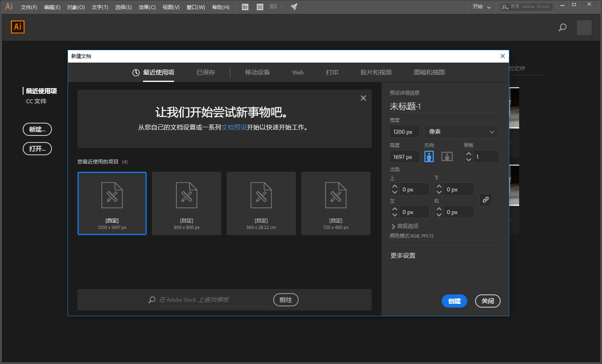Increase left bleed value
Screen dimensions: 602x364
coord(395,209)
